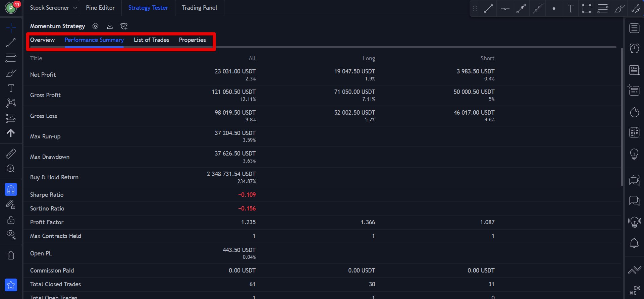The width and height of the screenshot is (644, 299).
Task: Open Momentum Strategy settings gear
Action: (96, 26)
